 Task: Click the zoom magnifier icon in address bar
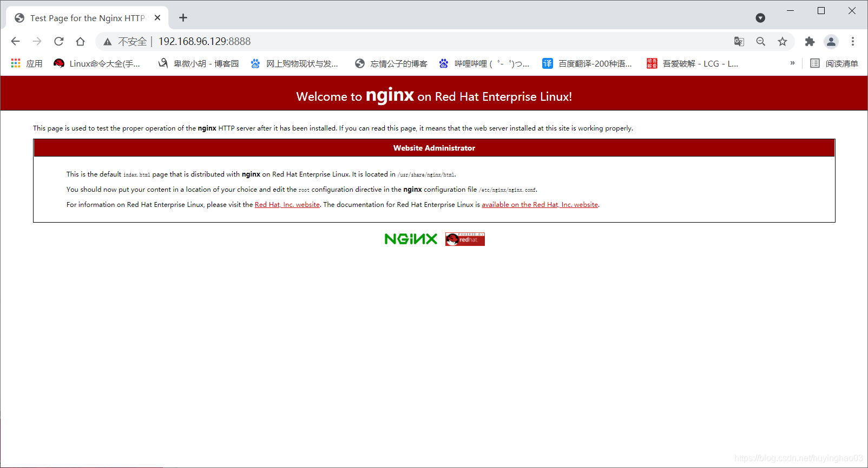[760, 41]
